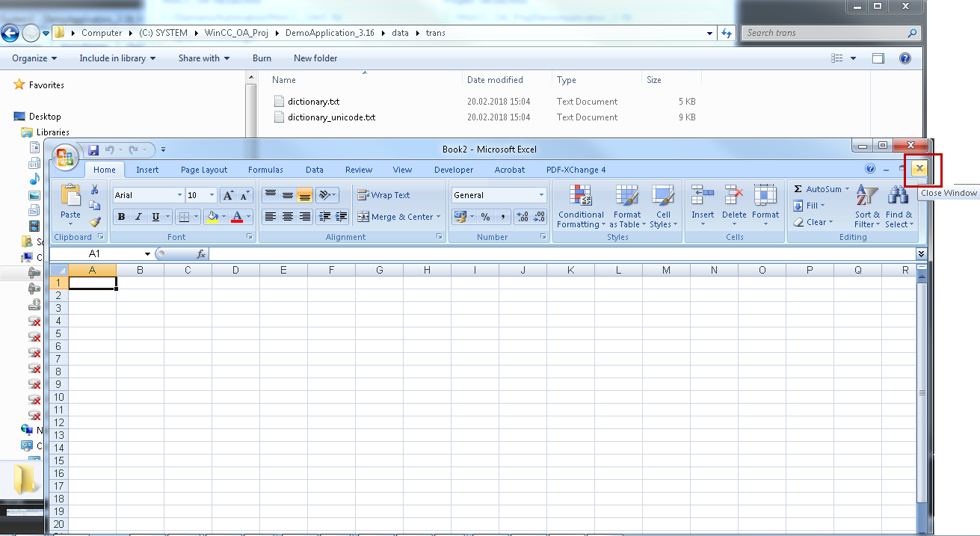Toggle bold formatting
The width and height of the screenshot is (980, 536).
click(x=121, y=217)
